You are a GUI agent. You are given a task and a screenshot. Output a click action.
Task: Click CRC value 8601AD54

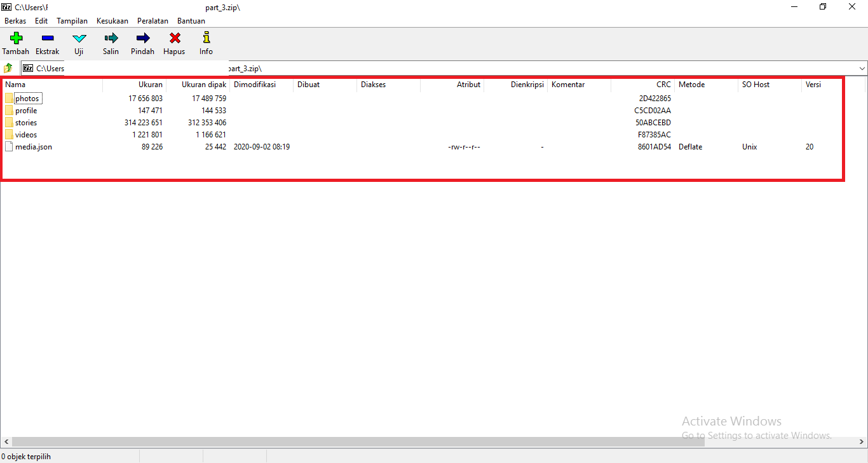pos(654,147)
